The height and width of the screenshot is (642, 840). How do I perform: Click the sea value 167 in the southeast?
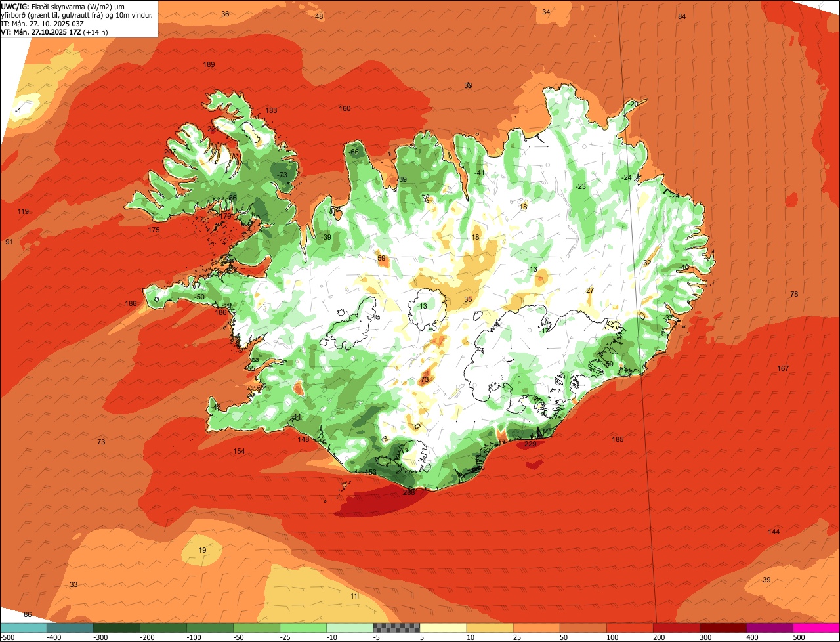[783, 368]
